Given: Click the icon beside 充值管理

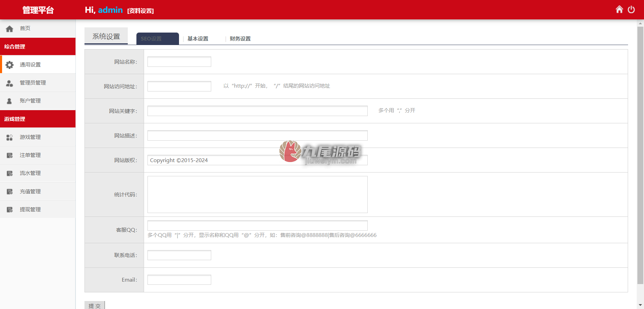Looking at the screenshot, I should point(10,192).
